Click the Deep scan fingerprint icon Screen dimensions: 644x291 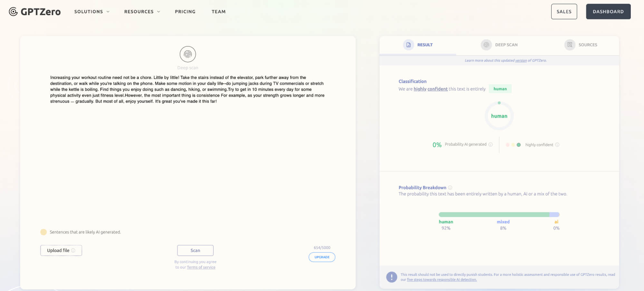click(187, 54)
